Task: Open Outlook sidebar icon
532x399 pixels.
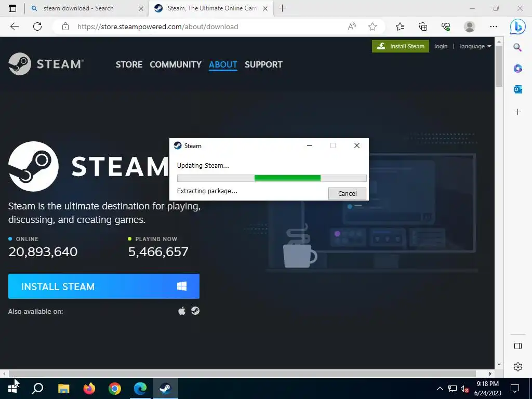Action: point(517,89)
